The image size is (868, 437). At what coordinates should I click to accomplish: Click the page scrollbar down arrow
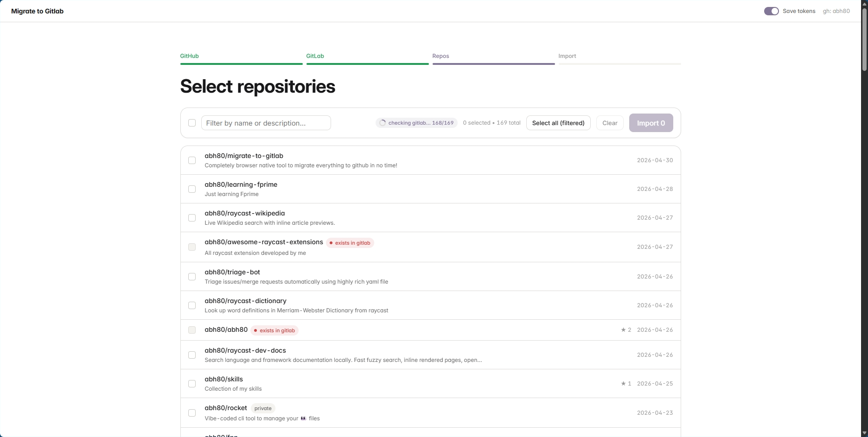click(x=864, y=433)
